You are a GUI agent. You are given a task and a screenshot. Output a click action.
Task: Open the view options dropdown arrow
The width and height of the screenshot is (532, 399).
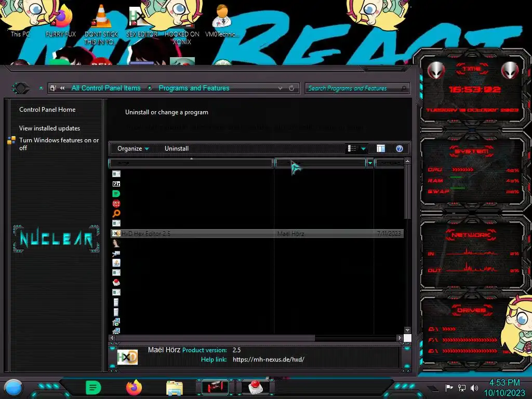(363, 149)
